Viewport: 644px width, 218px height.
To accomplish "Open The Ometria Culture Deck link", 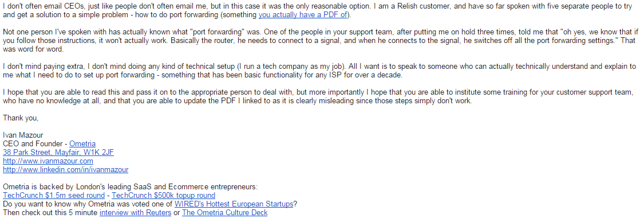I will (224, 213).
